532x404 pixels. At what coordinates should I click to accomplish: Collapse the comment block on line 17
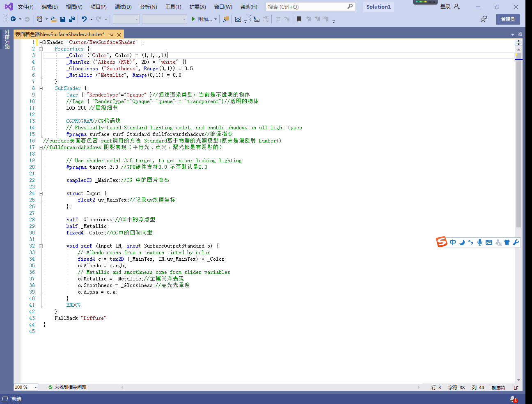point(41,147)
